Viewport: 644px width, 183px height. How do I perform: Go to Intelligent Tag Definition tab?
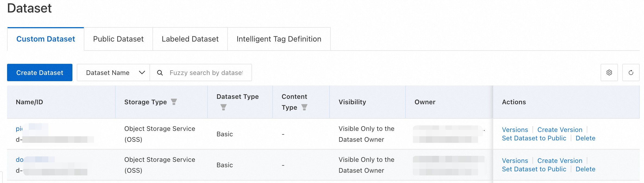(x=279, y=39)
